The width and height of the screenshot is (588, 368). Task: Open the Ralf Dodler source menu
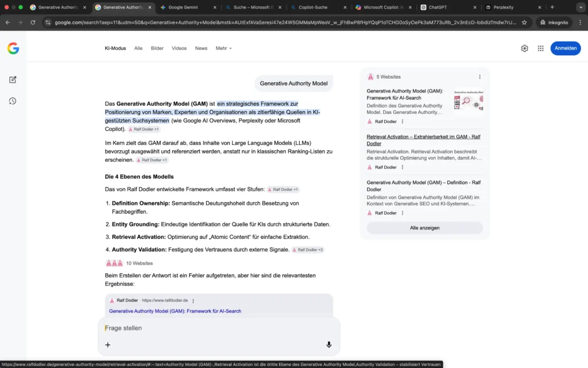click(193, 300)
